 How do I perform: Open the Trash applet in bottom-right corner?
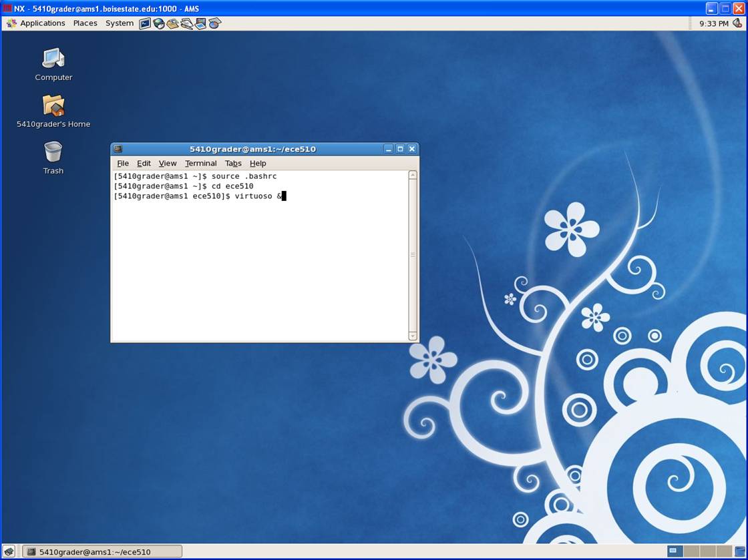pos(740,551)
